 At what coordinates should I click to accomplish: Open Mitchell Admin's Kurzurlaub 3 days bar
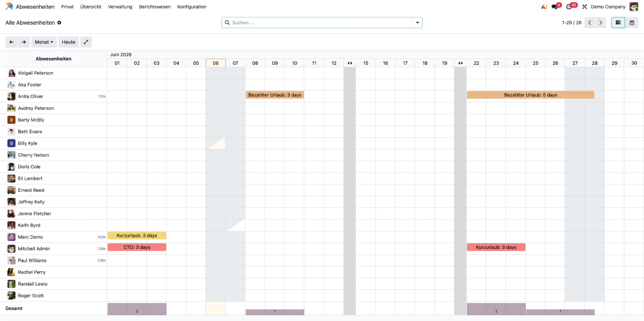(496, 247)
